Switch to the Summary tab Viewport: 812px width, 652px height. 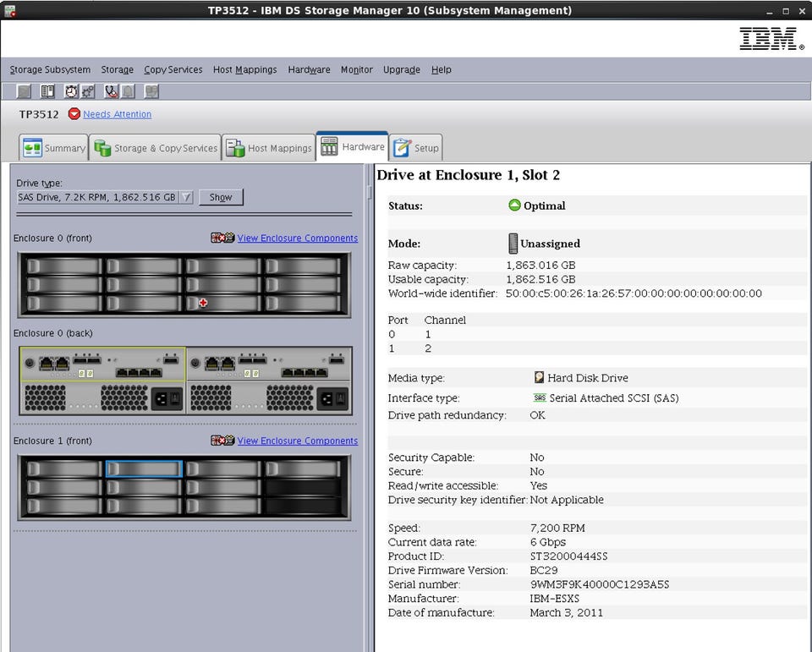click(x=54, y=148)
